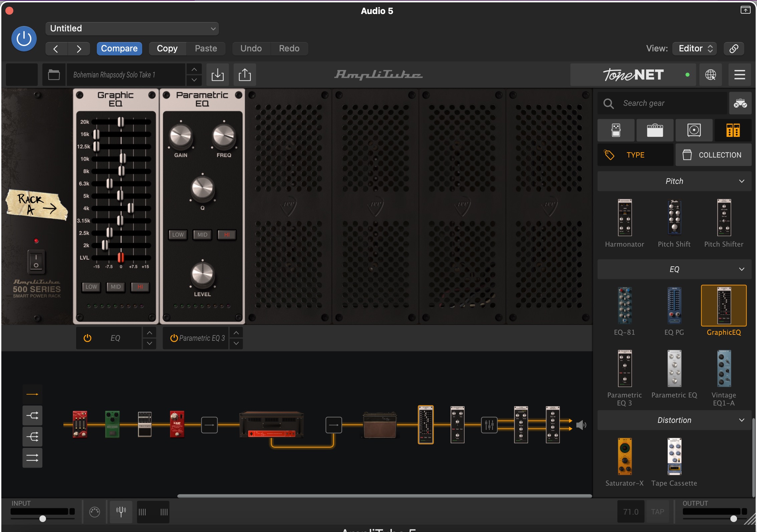This screenshot has width=757, height=532.
Task: Toggle Graphic EQ MID band button
Action: point(115,287)
